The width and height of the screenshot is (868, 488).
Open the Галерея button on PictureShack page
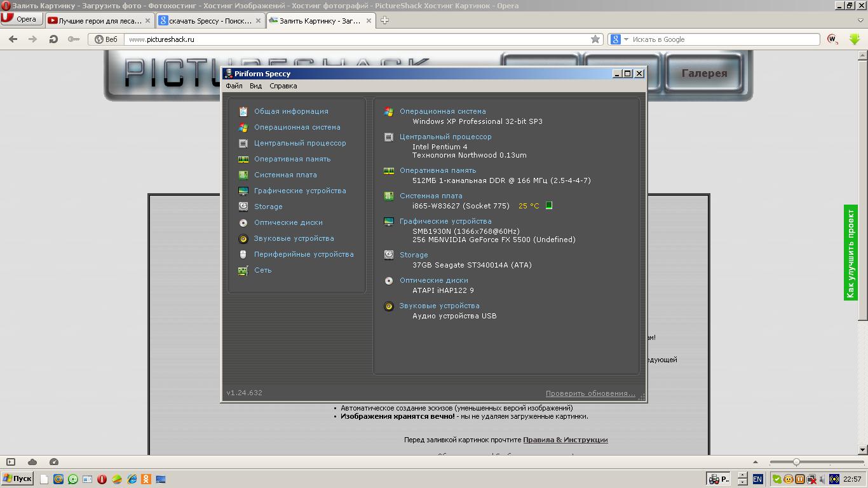[x=704, y=73]
